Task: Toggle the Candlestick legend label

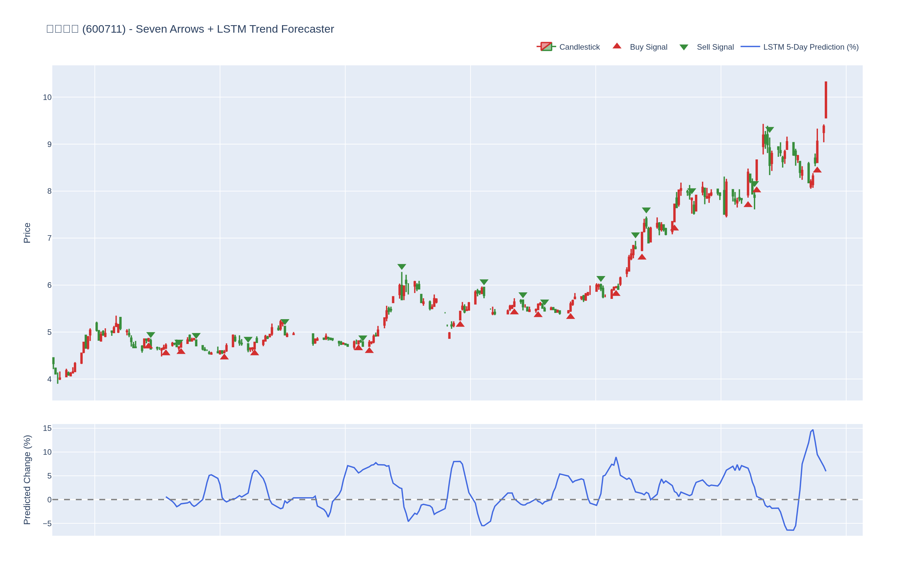Action: point(579,47)
